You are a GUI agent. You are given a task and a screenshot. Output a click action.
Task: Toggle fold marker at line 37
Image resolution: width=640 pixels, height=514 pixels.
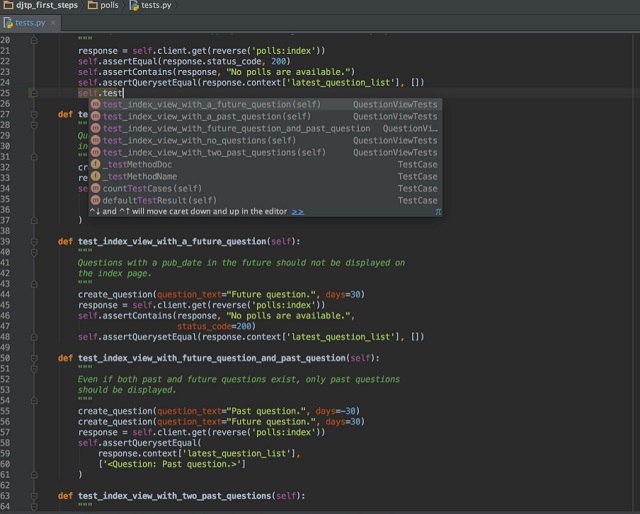point(34,220)
